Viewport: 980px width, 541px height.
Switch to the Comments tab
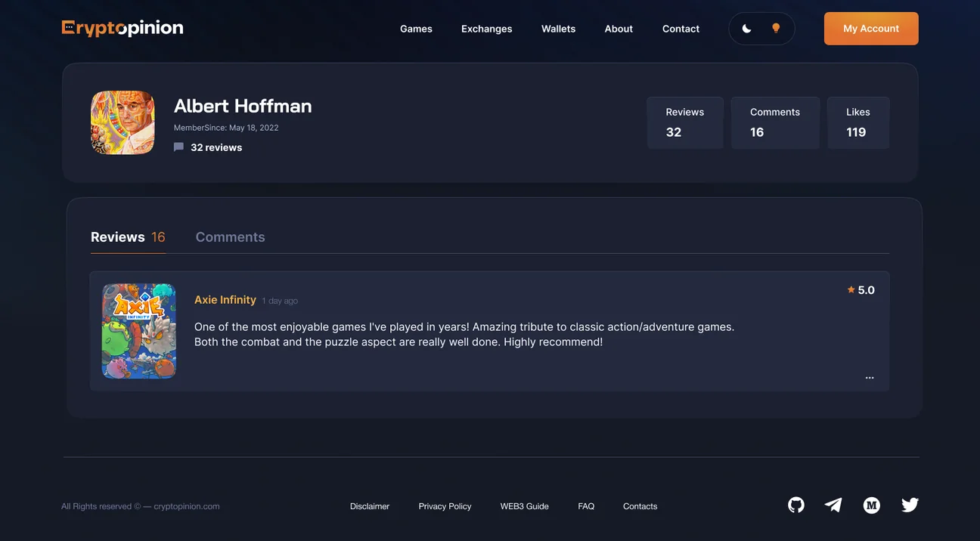(231, 237)
